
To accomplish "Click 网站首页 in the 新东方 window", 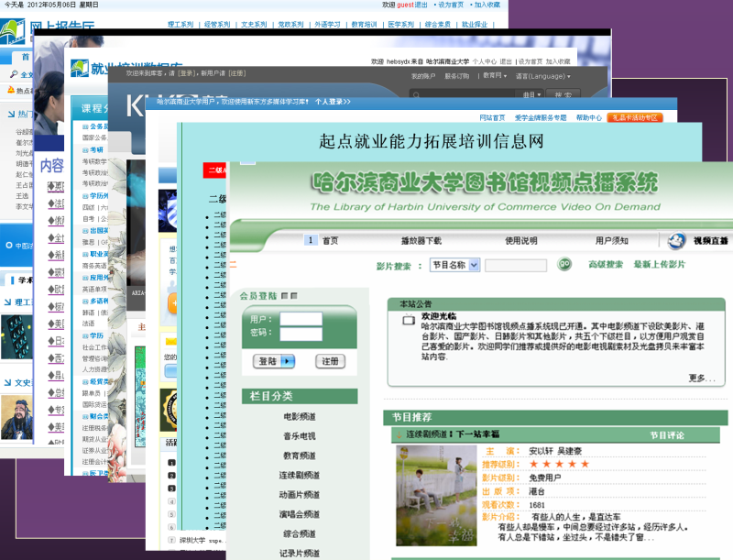I will [x=492, y=118].
